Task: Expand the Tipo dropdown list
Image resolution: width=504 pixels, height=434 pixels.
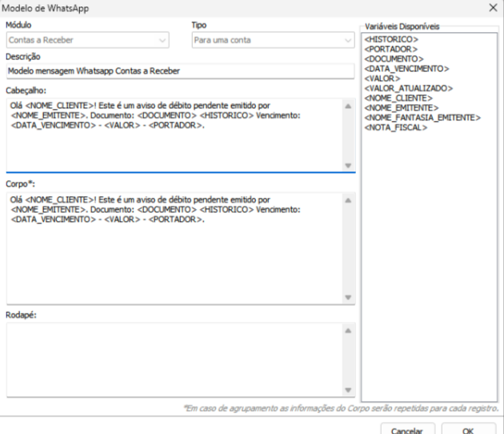Action: coord(272,39)
